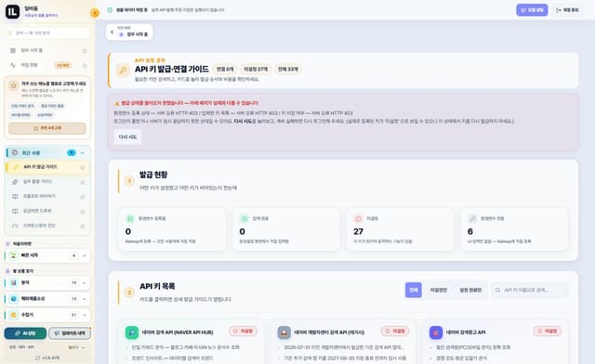
Task: Click the grey icon of 네이버 개발자센터 검색 API card
Action: pos(284,332)
